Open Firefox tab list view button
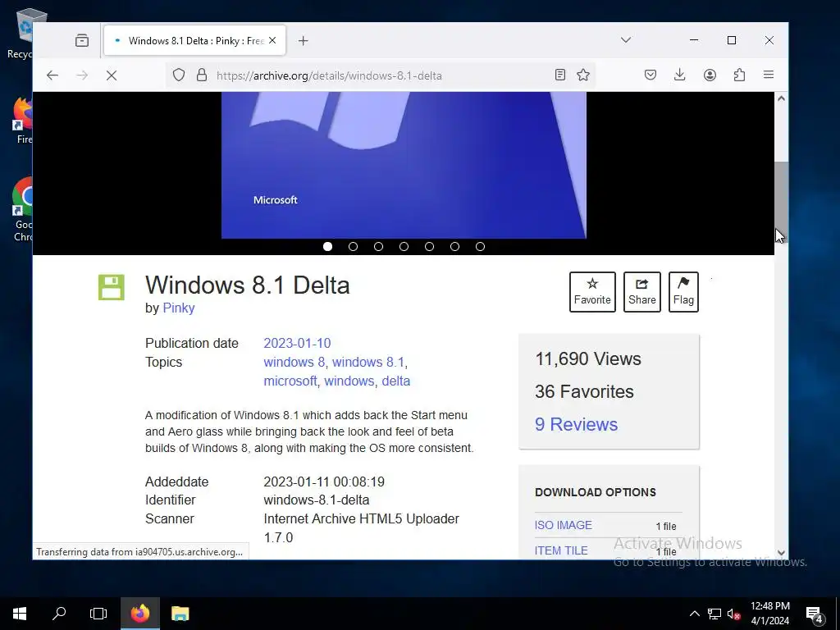 (x=82, y=41)
